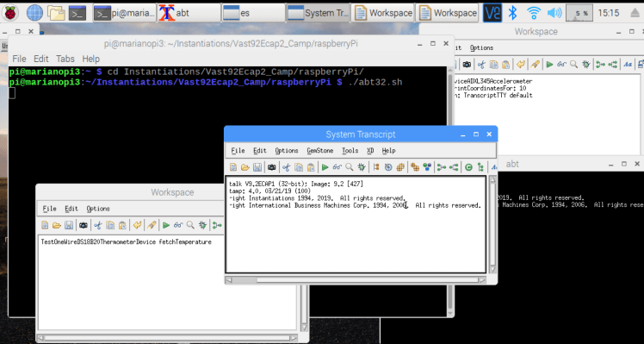The image size is (644, 344).
Task: Open Options menu in front Workspace window
Action: tap(98, 209)
